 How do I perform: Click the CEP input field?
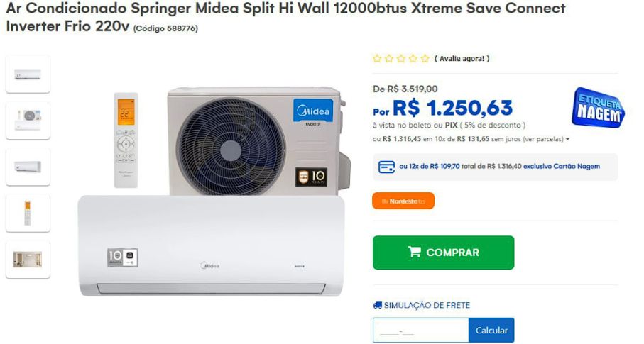[421, 330]
